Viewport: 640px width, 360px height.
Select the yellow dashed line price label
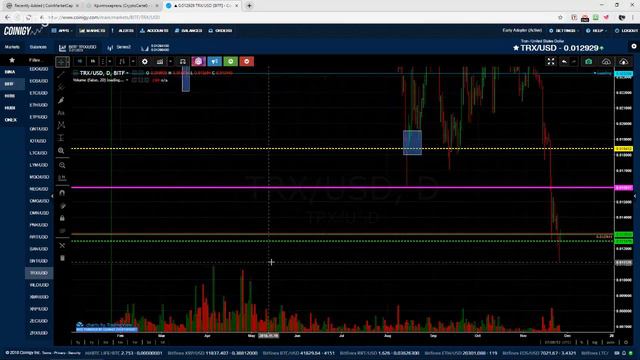624,149
